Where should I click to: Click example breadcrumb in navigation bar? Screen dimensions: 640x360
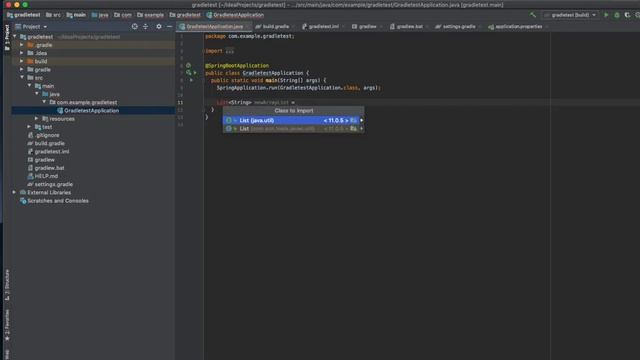click(150, 15)
